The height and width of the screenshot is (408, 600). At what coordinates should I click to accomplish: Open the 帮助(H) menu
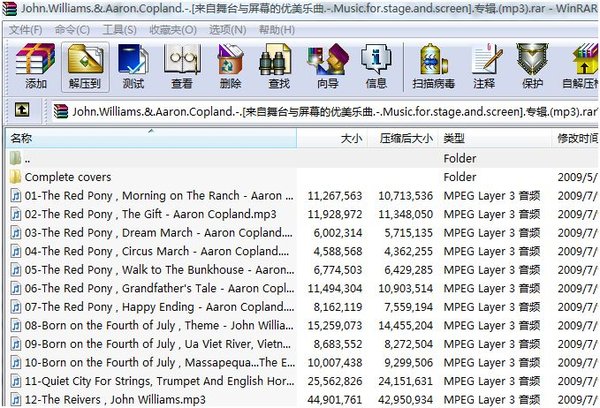point(277,30)
